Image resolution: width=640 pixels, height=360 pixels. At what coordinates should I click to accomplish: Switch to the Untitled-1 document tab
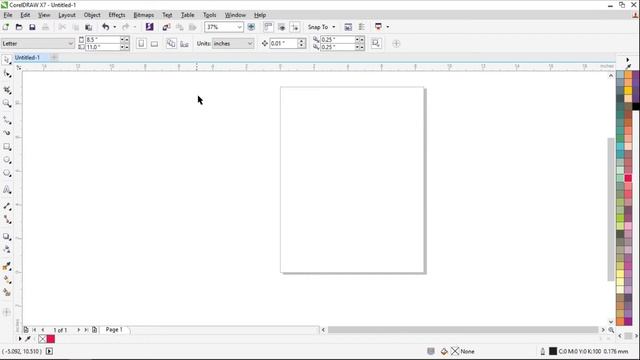27,58
